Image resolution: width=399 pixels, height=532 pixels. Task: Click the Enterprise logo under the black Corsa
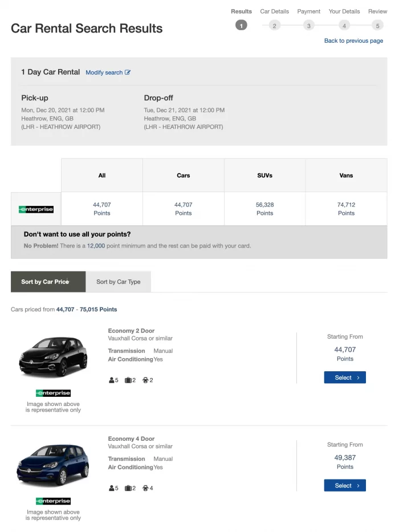click(53, 393)
